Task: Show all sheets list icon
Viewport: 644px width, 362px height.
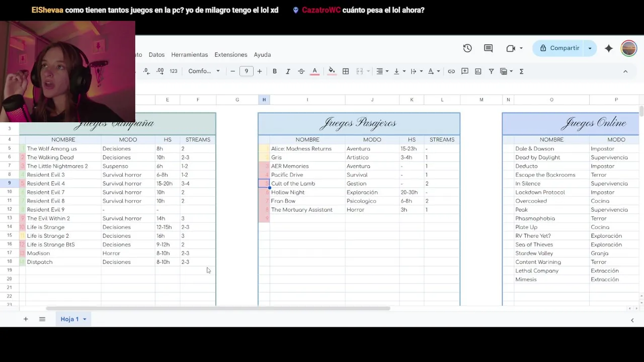Action: 42,319
